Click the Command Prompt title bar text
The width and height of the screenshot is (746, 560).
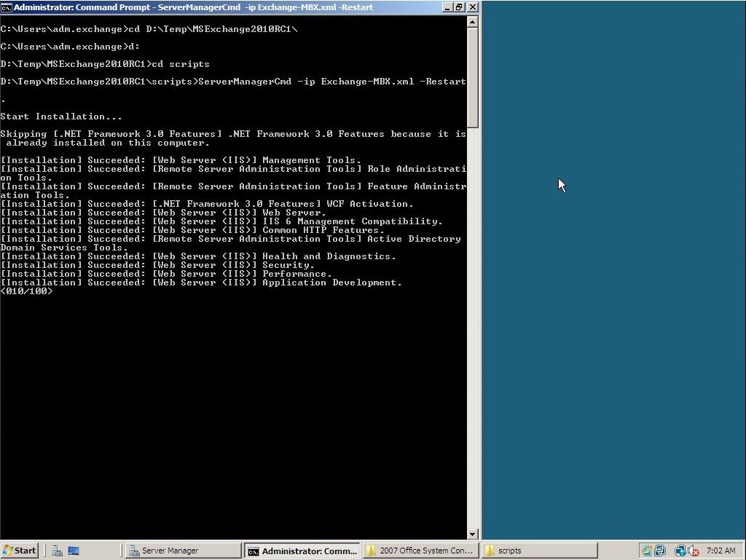[x=194, y=7]
